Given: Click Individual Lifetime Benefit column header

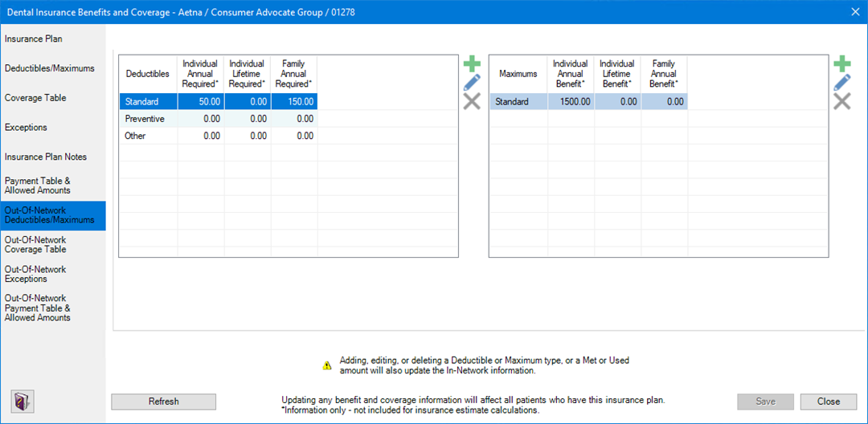Looking at the screenshot, I should click(618, 74).
